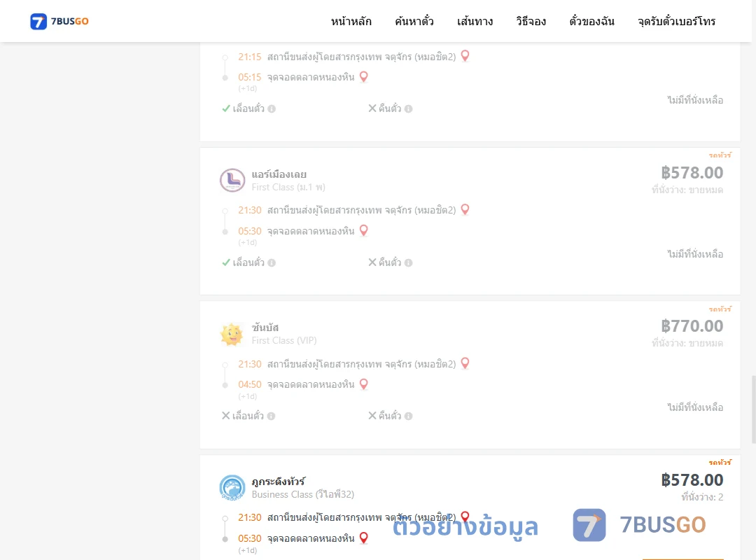Click the ซันบัส operator name
Screen dimensions: 756x560
point(265,328)
